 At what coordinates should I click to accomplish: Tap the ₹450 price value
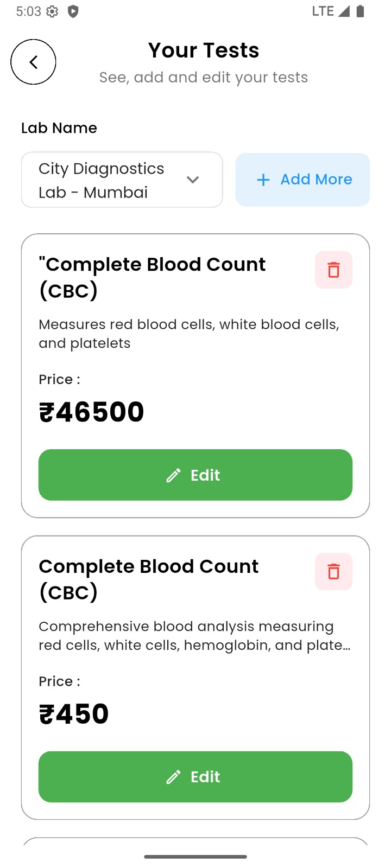point(74,713)
